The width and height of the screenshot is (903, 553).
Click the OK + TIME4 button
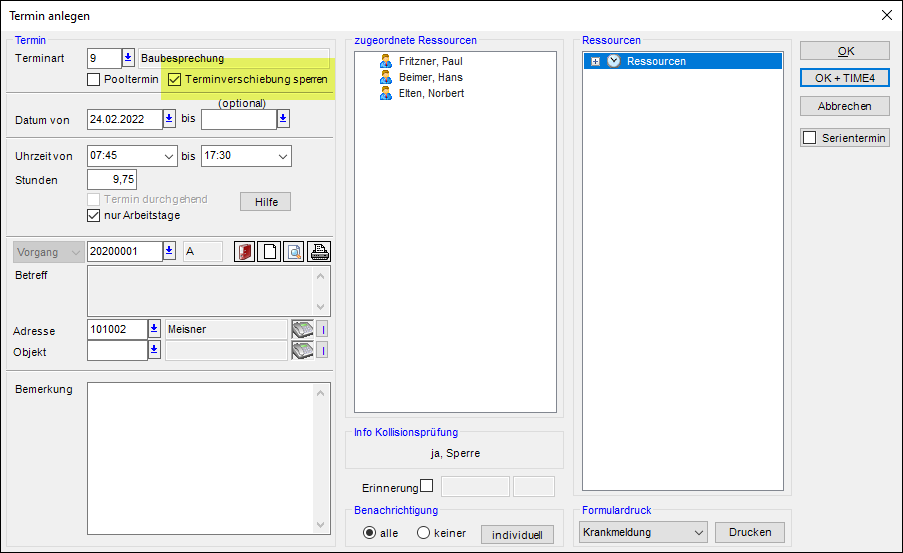tap(844, 78)
